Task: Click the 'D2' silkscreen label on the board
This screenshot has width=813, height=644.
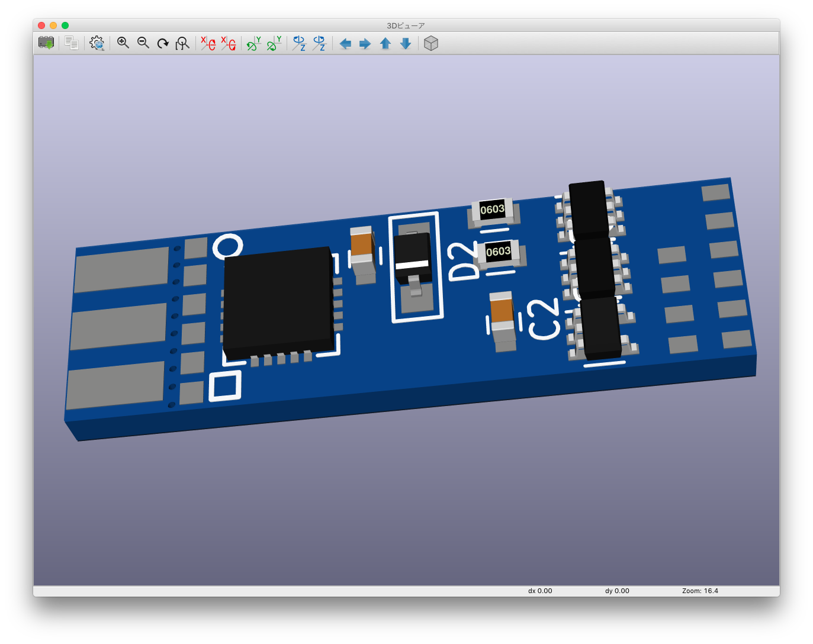Action: tap(463, 261)
